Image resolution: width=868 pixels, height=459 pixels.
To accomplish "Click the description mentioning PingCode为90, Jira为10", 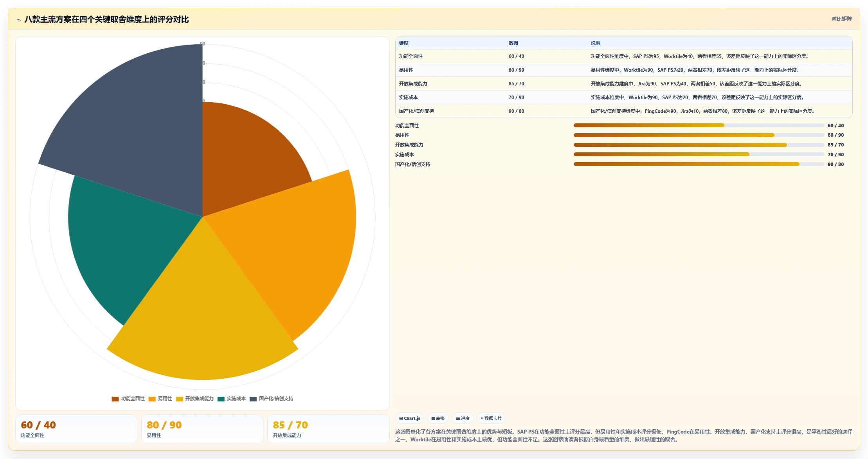I will click(x=703, y=111).
